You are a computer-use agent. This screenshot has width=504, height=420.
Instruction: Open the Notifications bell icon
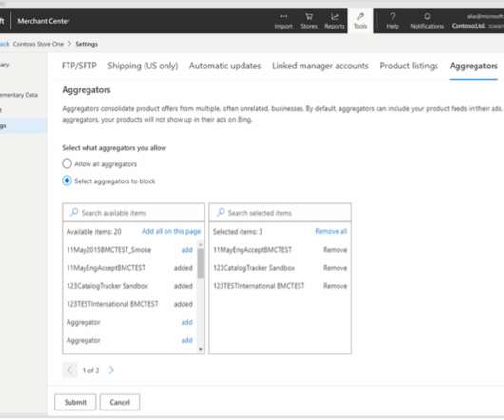(x=427, y=21)
